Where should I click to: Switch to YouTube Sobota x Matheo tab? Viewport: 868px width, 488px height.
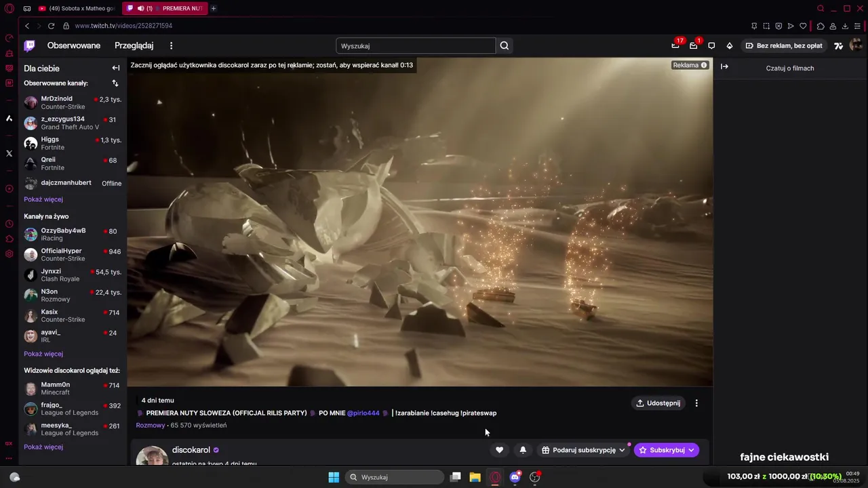77,8
